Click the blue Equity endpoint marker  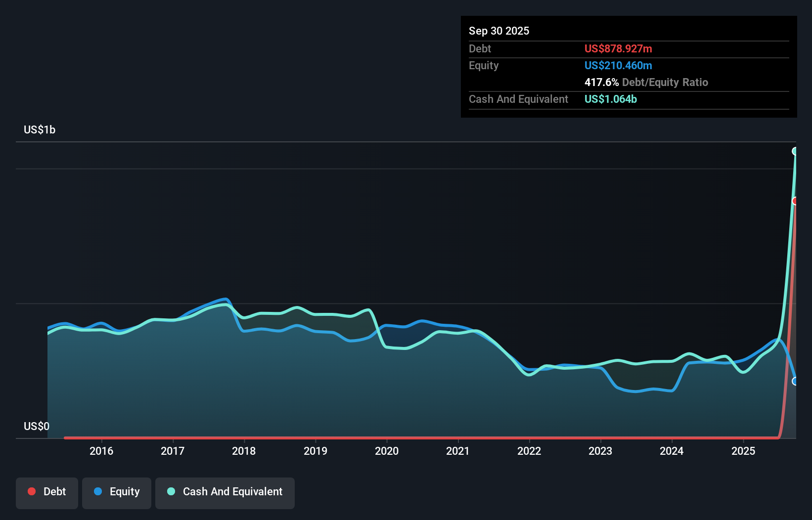click(795, 381)
